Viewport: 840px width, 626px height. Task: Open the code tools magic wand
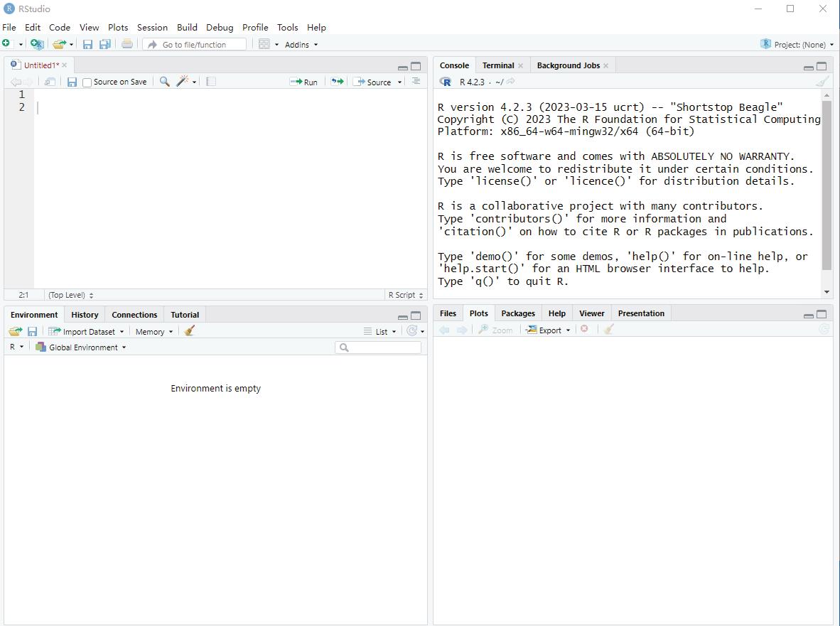[183, 82]
